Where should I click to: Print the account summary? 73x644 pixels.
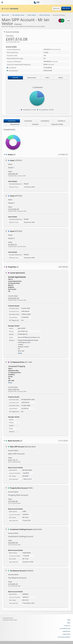coord(68,20)
